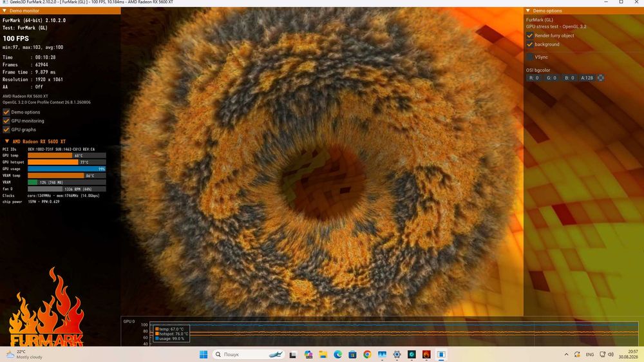
Task: Click the VRAM 12% (748 MB) bar
Action: point(66,182)
